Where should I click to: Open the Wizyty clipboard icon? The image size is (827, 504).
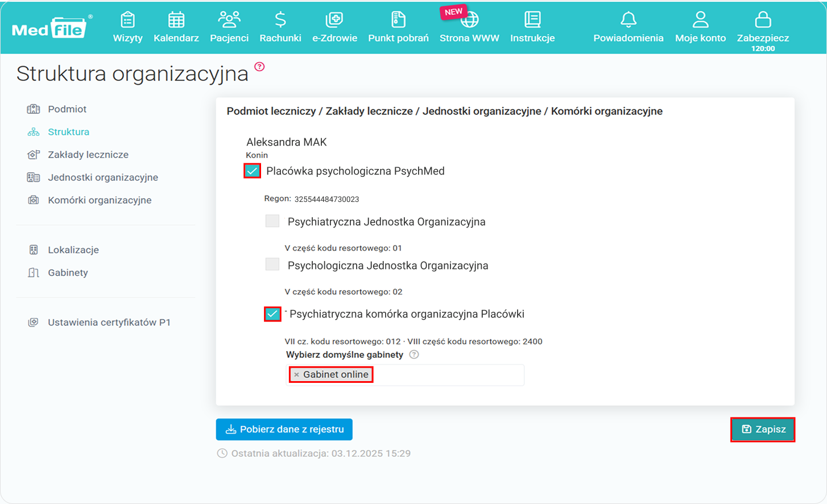pyautogui.click(x=127, y=20)
